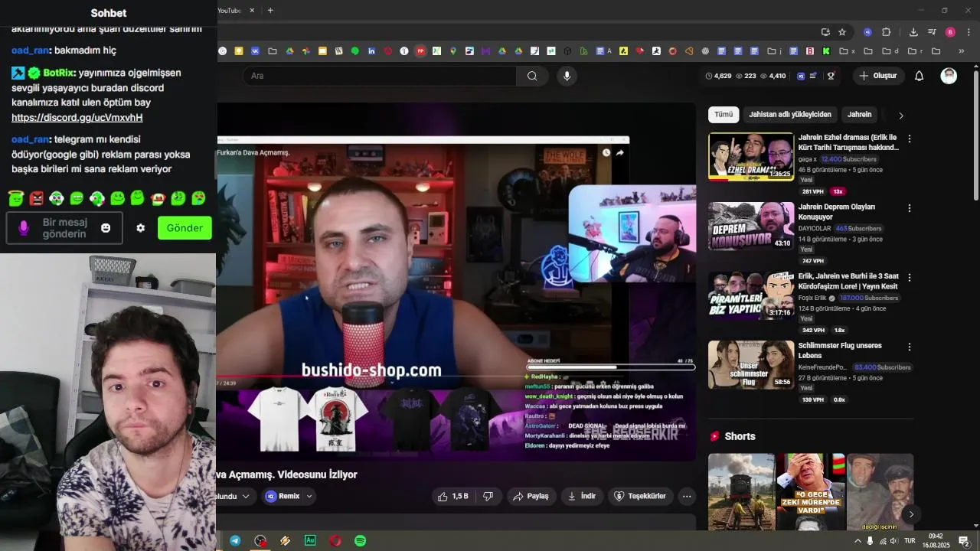Insert the last heart-eyes crying emote
Viewport: 980px width, 551px height.
(x=198, y=198)
